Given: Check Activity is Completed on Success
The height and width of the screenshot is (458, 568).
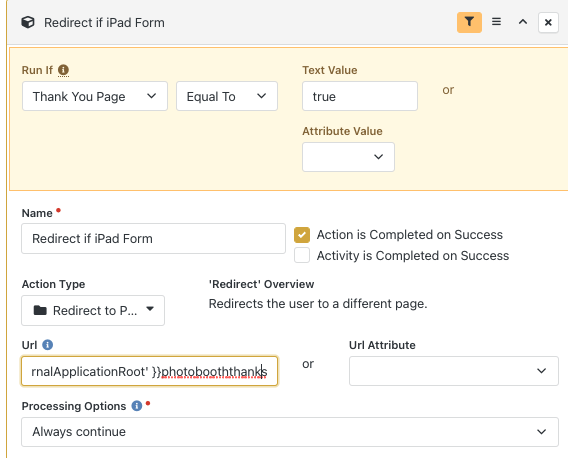Looking at the screenshot, I should pyautogui.click(x=302, y=255).
